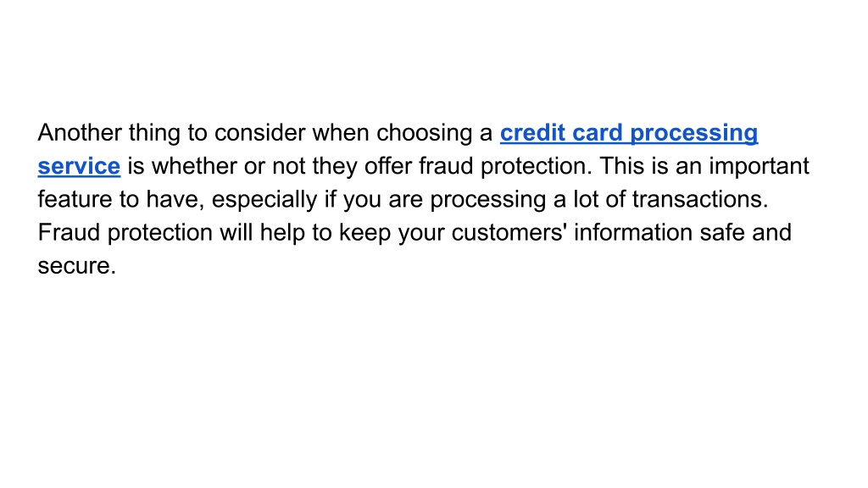Click the phrase 'fraud protection' in second line
868x488 pixels.
pyautogui.click(x=505, y=167)
